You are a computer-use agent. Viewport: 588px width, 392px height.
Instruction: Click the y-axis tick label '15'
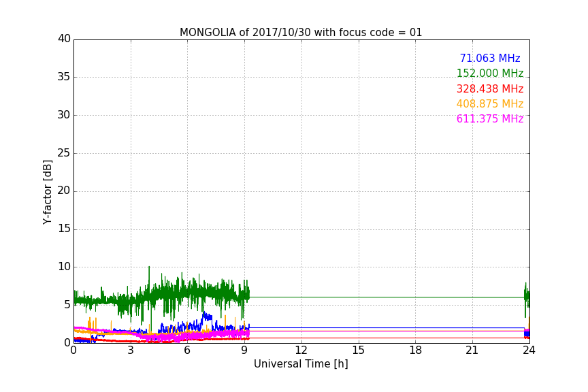pyautogui.click(x=64, y=229)
